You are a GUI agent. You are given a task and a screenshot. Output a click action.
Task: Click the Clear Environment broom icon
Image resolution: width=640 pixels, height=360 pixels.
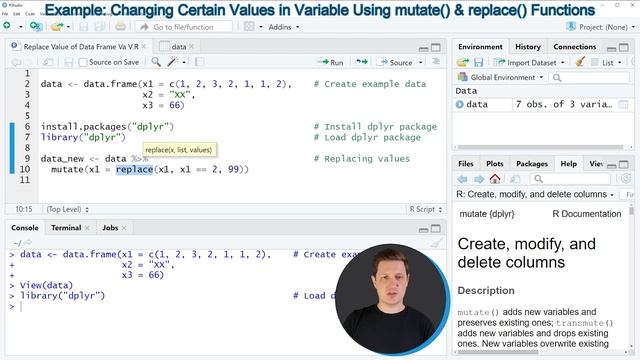coord(580,62)
